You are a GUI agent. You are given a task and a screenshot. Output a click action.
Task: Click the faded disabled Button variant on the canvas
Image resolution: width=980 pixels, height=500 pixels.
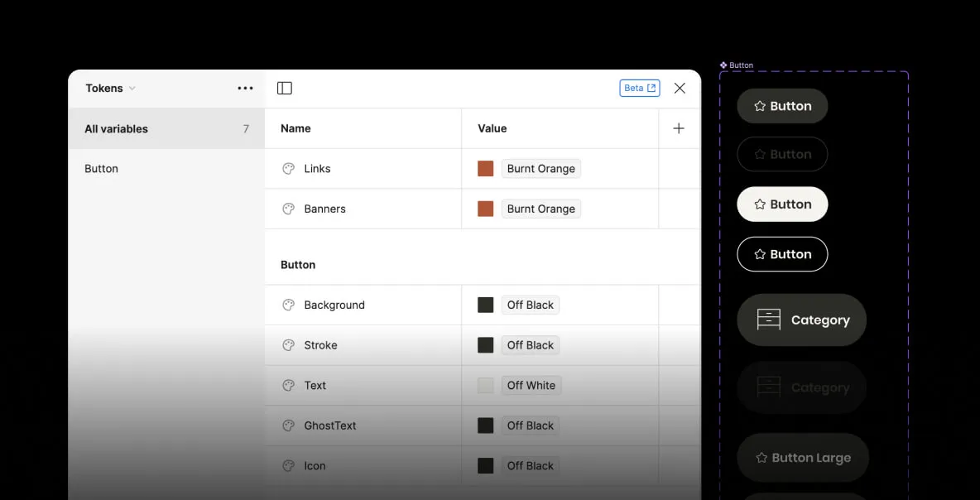click(x=782, y=154)
